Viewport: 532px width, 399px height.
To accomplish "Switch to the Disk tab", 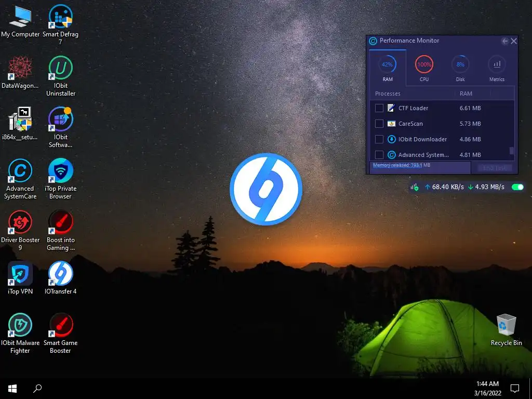I will [x=460, y=68].
